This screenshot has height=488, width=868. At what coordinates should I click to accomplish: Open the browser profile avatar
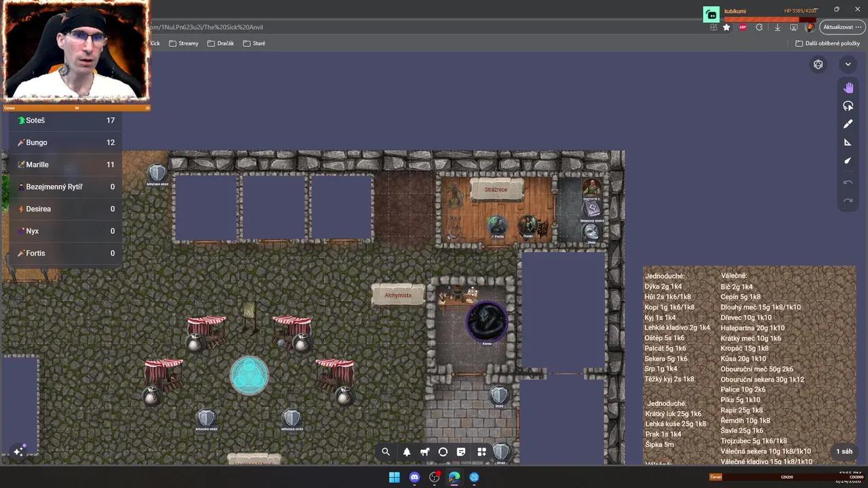pyautogui.click(x=810, y=27)
